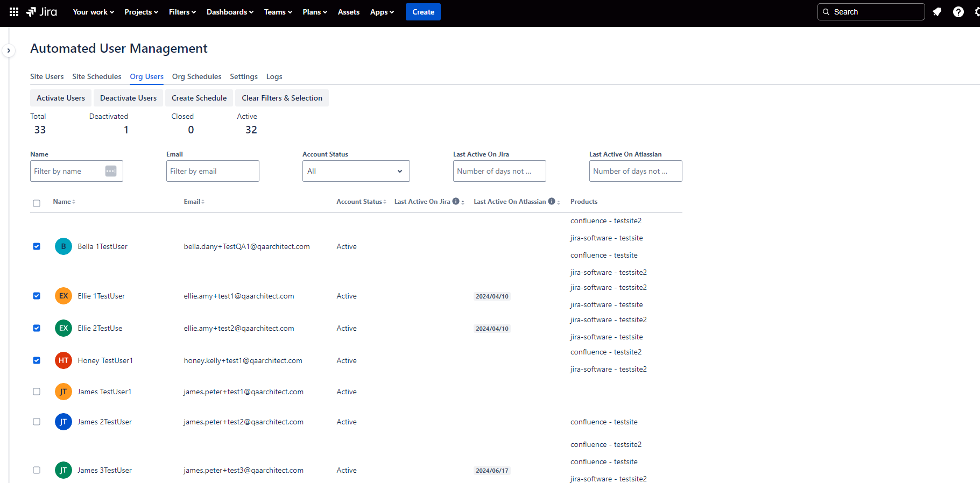Open the Dashboards dropdown menu
The image size is (980, 483).
click(x=230, y=12)
